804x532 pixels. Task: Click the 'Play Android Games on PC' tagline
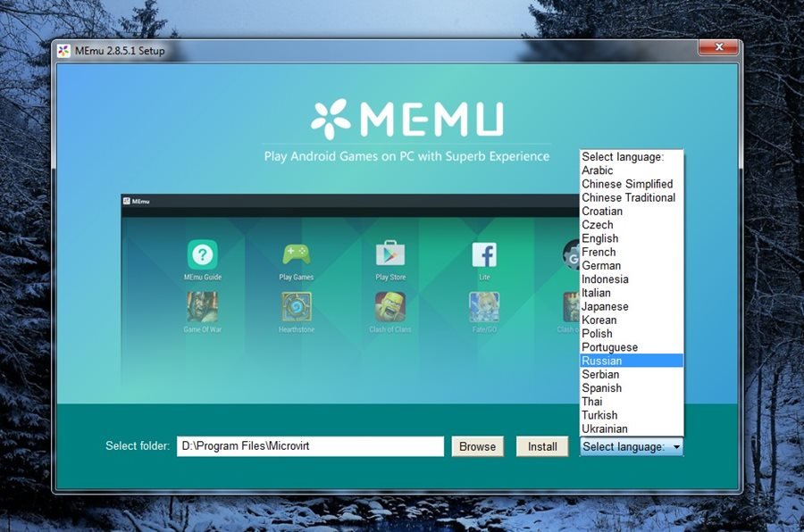(x=406, y=156)
